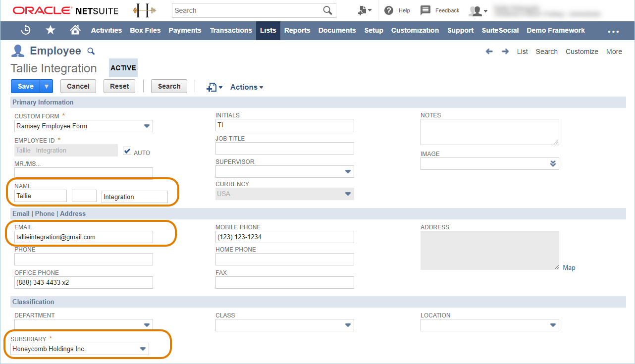The image size is (635, 364).
Task: Open the Box Files menu
Action: [x=145, y=30]
